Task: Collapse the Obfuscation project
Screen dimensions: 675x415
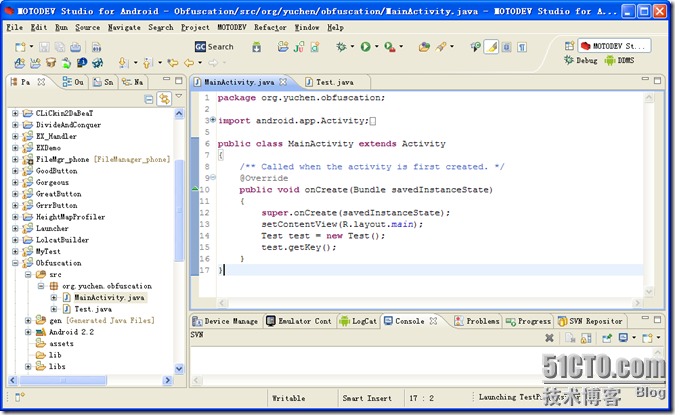Action: (x=15, y=263)
